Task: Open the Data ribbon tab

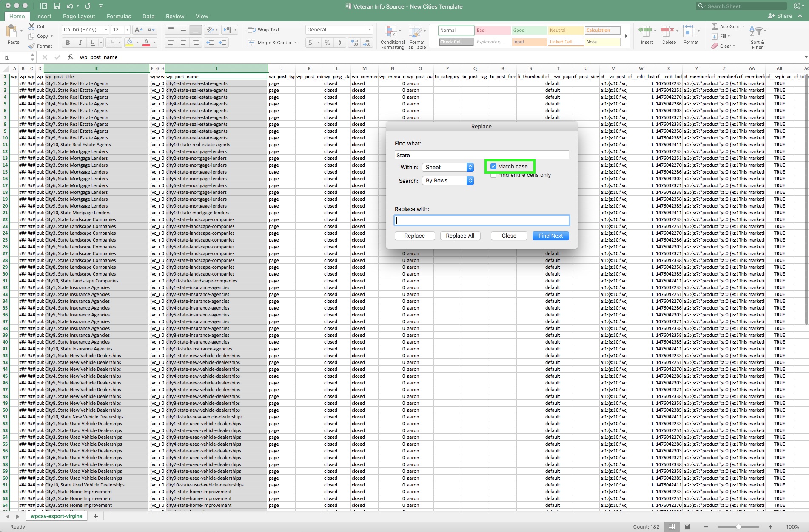Action: click(x=148, y=16)
